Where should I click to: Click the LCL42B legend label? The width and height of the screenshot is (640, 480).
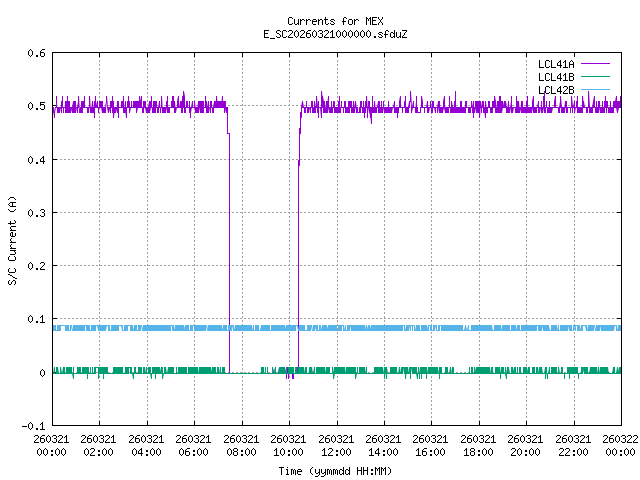click(555, 90)
